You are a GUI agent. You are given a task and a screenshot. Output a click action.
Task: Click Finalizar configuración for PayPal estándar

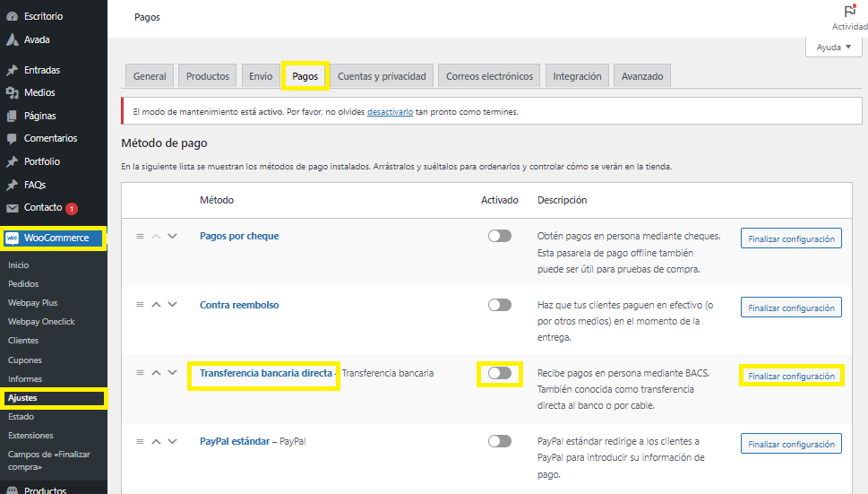[791, 444]
